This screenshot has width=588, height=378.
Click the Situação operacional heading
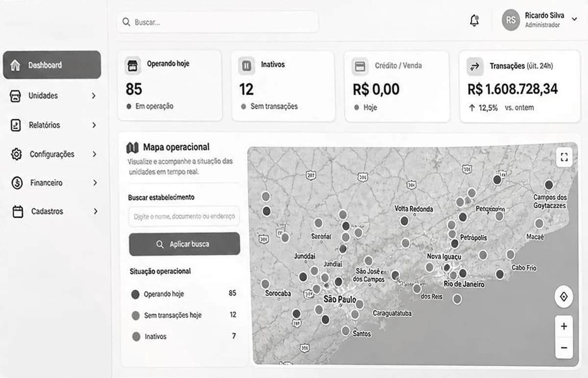coord(160,271)
